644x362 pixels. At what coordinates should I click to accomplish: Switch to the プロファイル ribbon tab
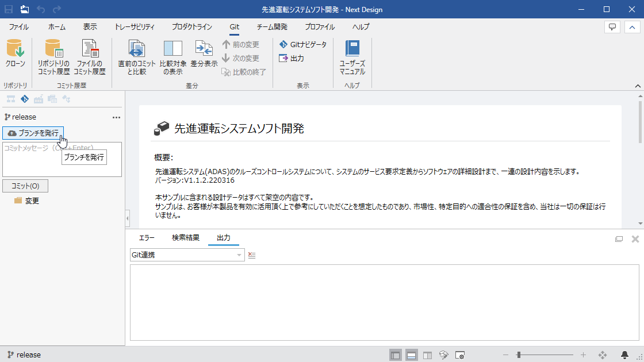tap(320, 27)
